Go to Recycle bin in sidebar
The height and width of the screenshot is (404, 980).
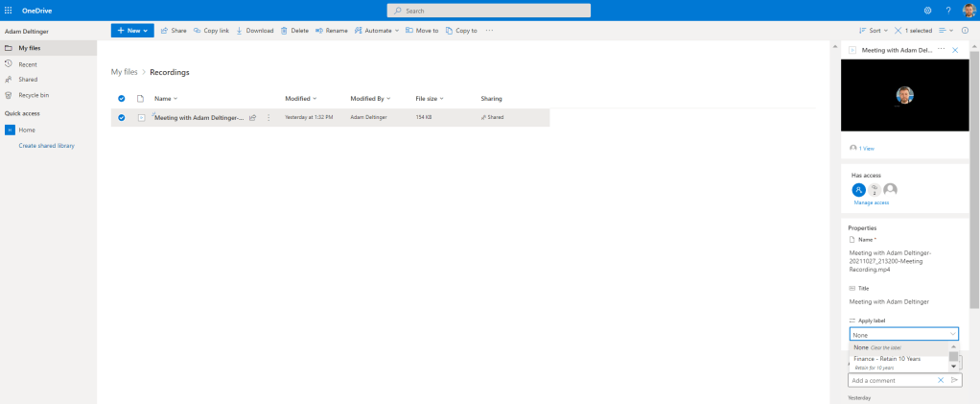pos(34,95)
